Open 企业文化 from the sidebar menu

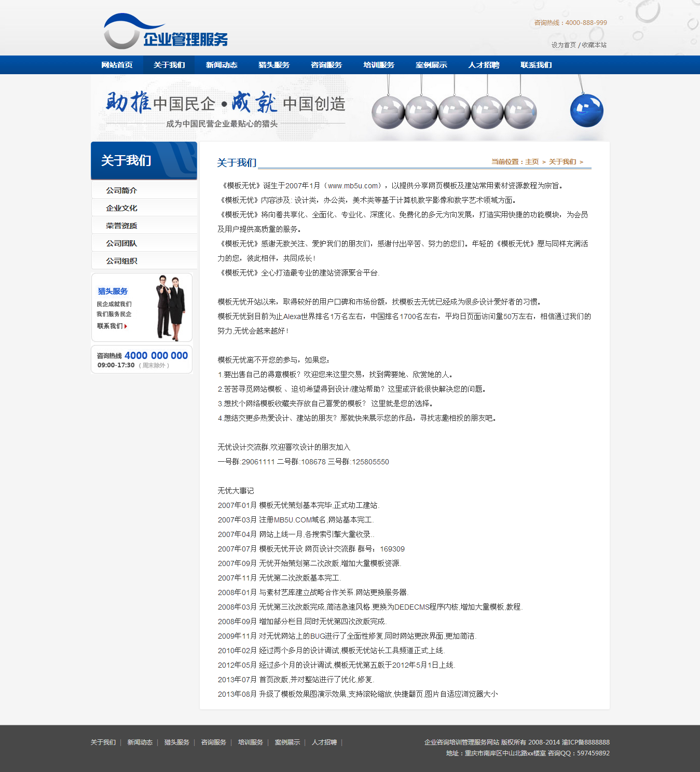(121, 208)
